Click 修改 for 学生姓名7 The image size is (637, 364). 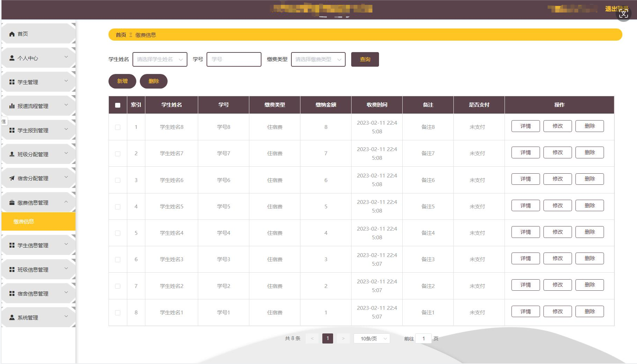tap(558, 152)
